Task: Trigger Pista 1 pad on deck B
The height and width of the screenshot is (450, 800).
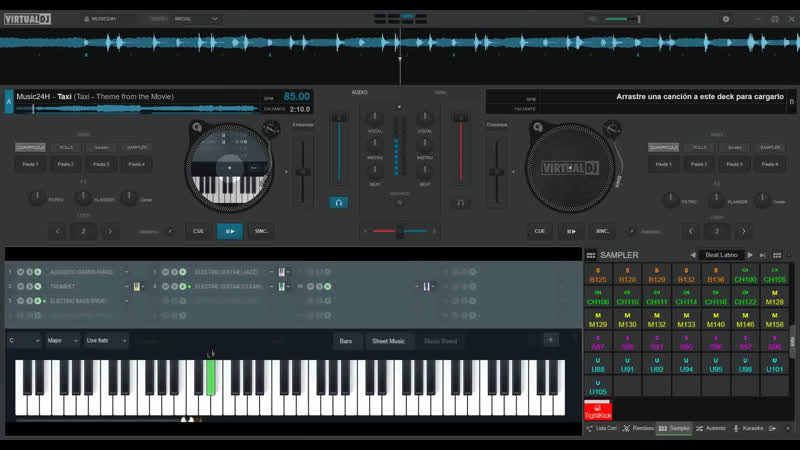Action: [x=663, y=164]
